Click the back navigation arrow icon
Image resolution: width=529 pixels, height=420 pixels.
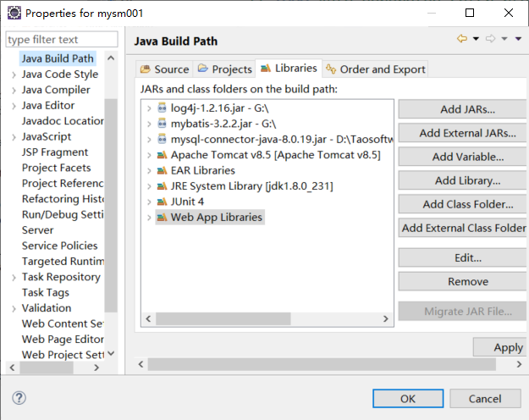[x=462, y=38]
